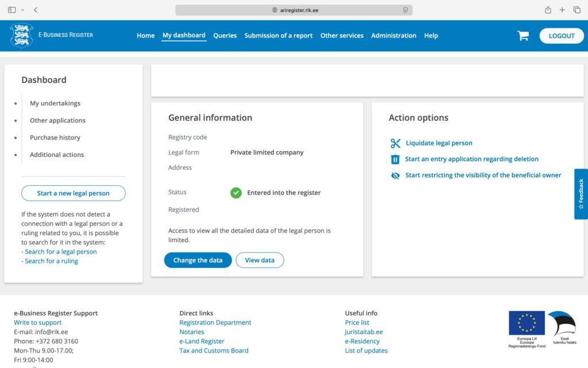The width and height of the screenshot is (588, 368).
Task: Click the browser share icon
Action: coord(548,10)
